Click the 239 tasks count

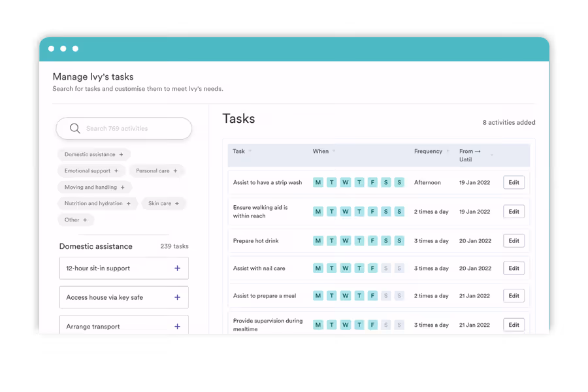point(174,246)
